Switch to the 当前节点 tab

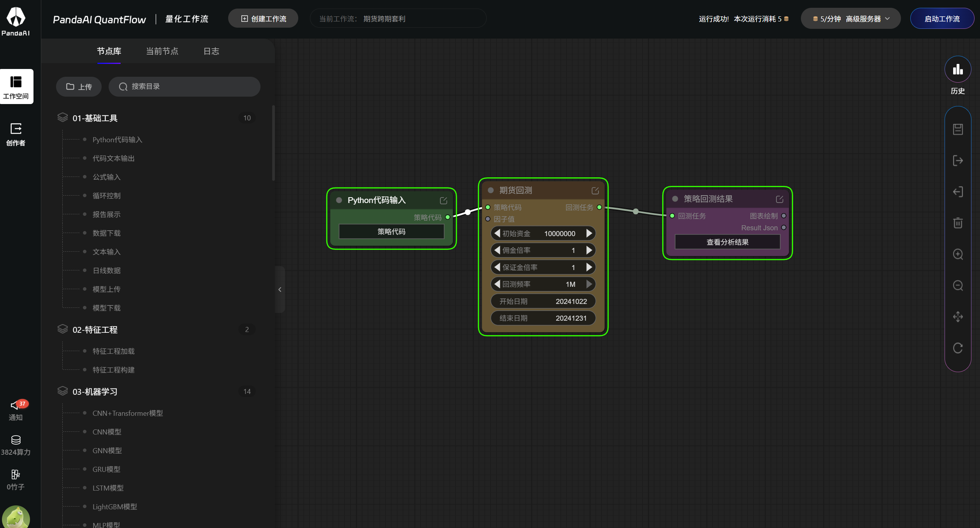(162, 51)
